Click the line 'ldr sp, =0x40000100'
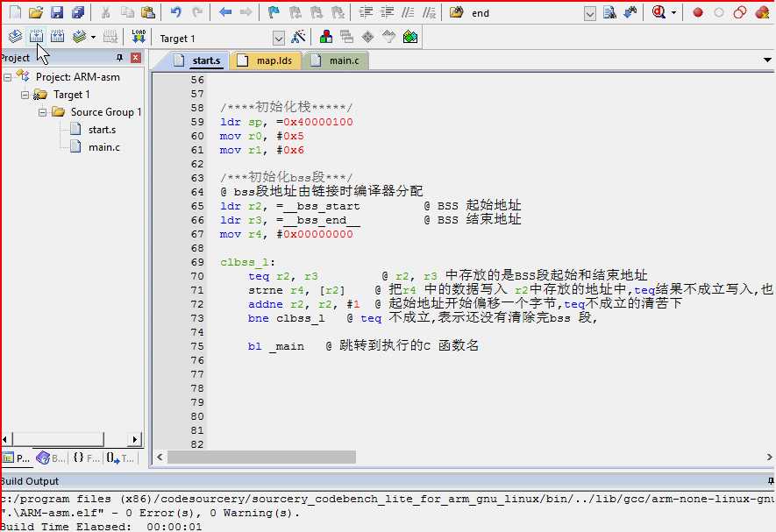This screenshot has height=532, width=776. pos(287,122)
